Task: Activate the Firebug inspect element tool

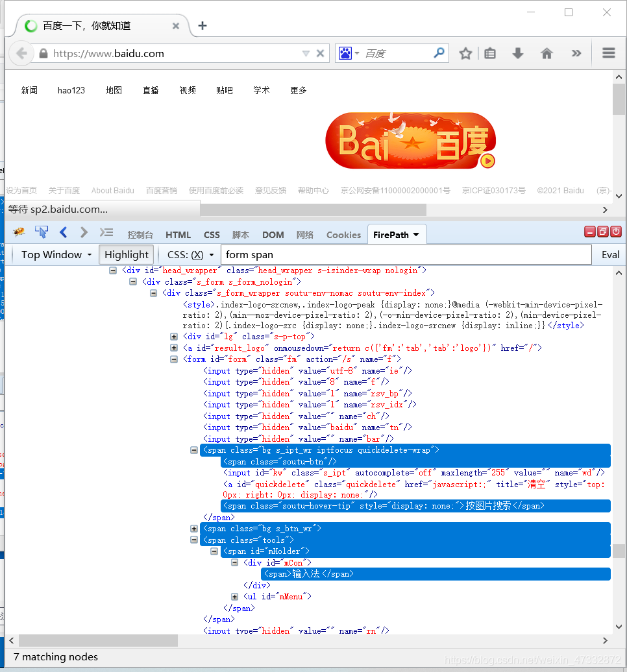Action: click(x=41, y=232)
